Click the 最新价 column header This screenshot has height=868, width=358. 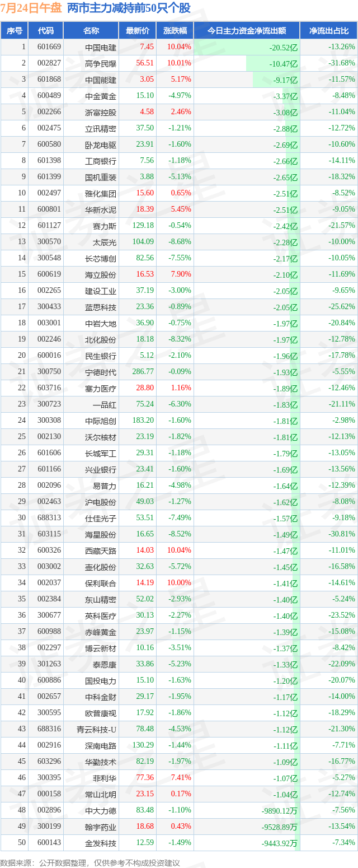coord(138,31)
